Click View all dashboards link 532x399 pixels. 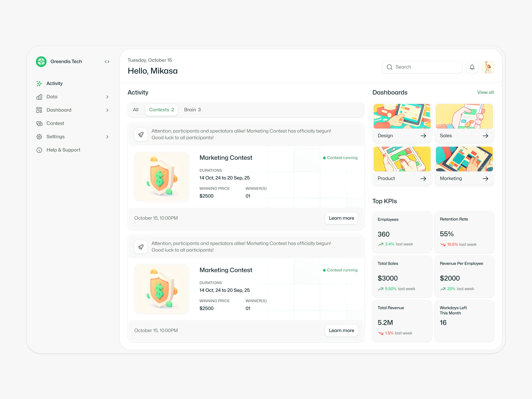tap(485, 92)
